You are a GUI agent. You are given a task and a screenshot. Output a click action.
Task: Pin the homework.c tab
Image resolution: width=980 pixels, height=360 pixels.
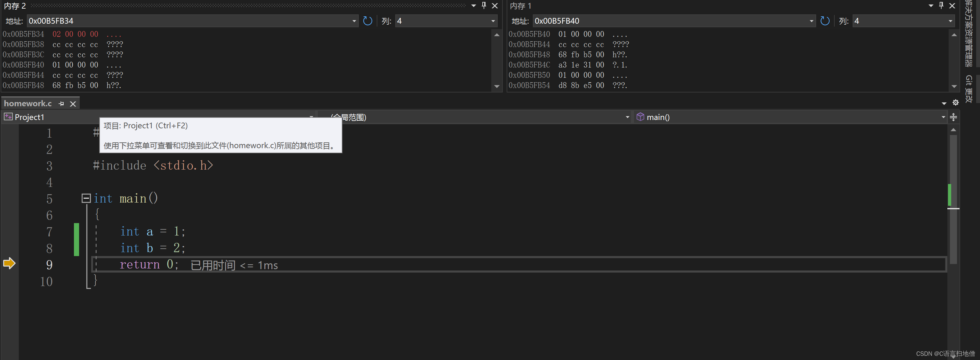[61, 103]
